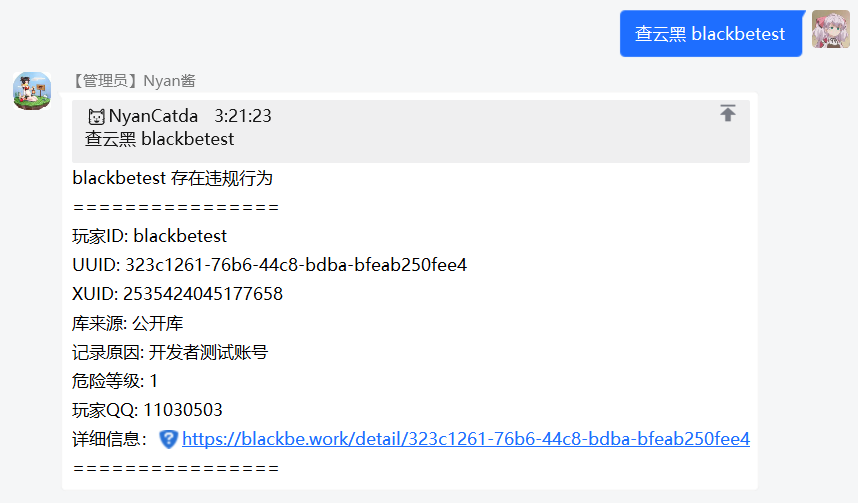
Task: Click the quoted text 查云黑 blackbetest
Action: point(159,139)
